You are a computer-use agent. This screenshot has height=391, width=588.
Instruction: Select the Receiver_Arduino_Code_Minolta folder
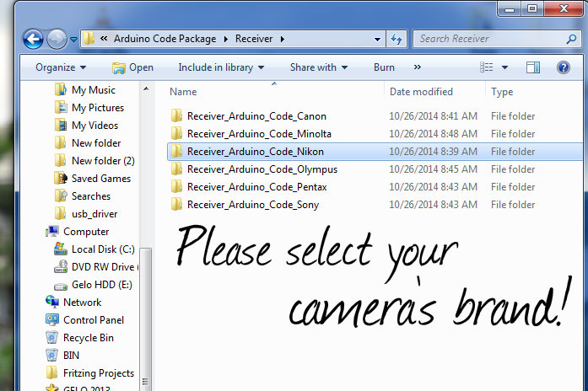point(259,134)
